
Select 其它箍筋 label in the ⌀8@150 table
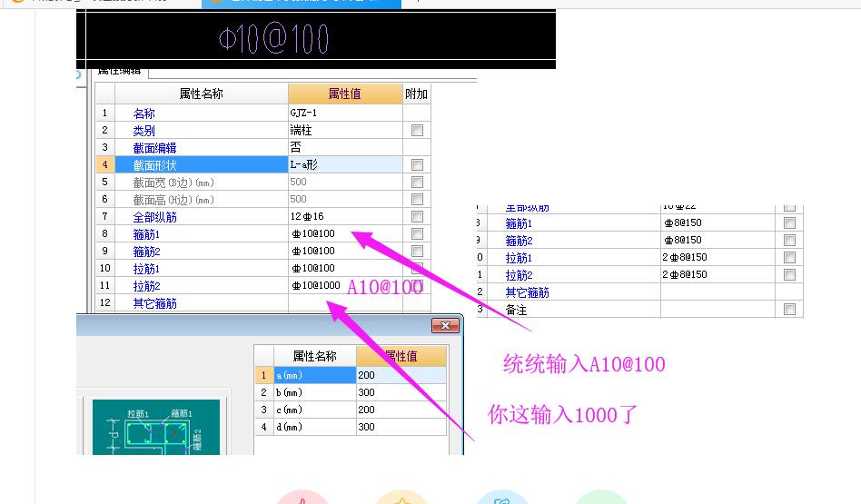click(527, 292)
